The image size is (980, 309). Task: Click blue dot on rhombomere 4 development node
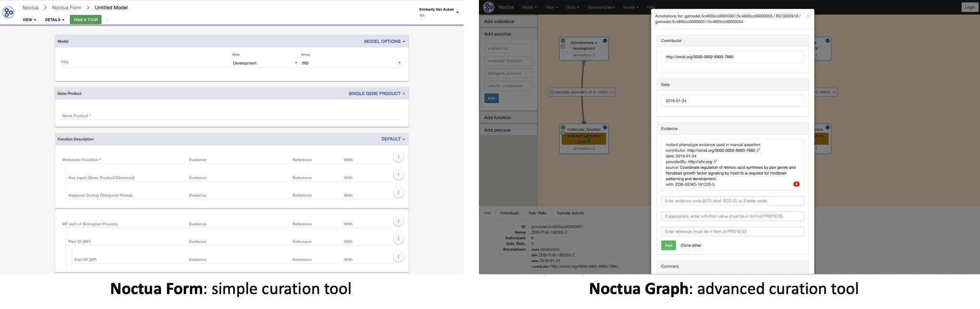(x=605, y=41)
